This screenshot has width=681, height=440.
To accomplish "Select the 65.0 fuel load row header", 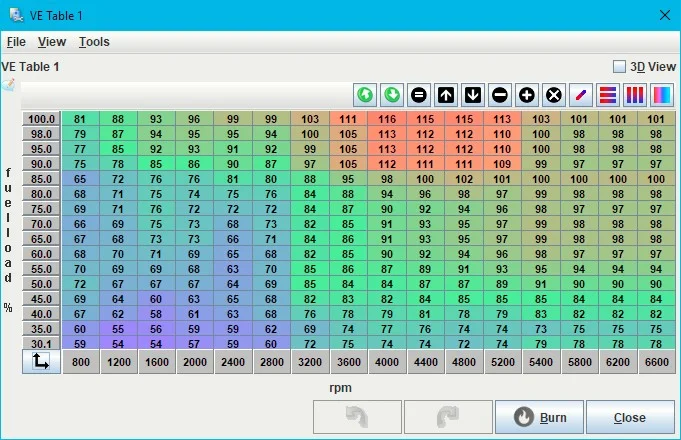I will pos(41,239).
